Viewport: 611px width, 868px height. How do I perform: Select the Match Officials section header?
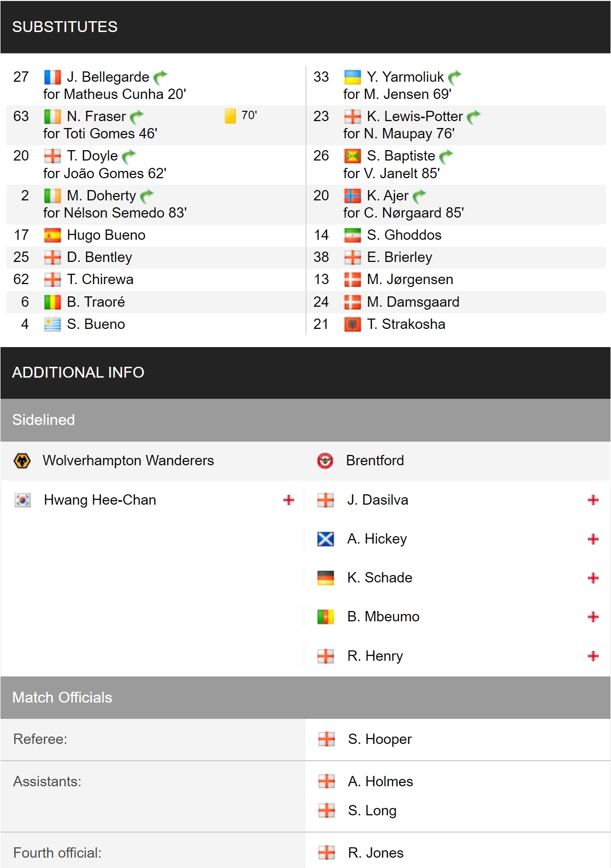point(305,698)
